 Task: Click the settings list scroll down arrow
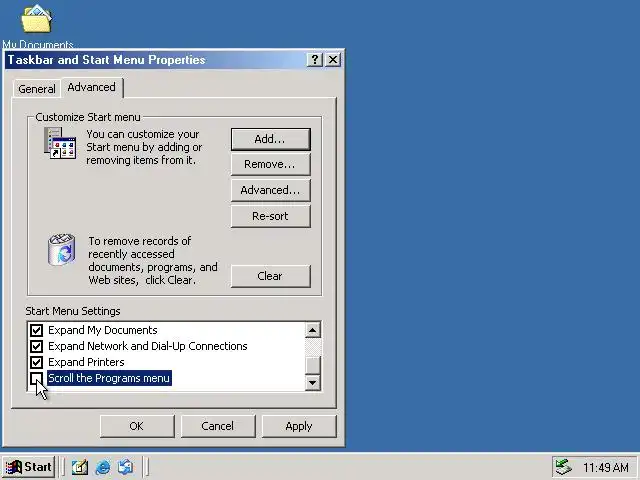click(x=313, y=383)
